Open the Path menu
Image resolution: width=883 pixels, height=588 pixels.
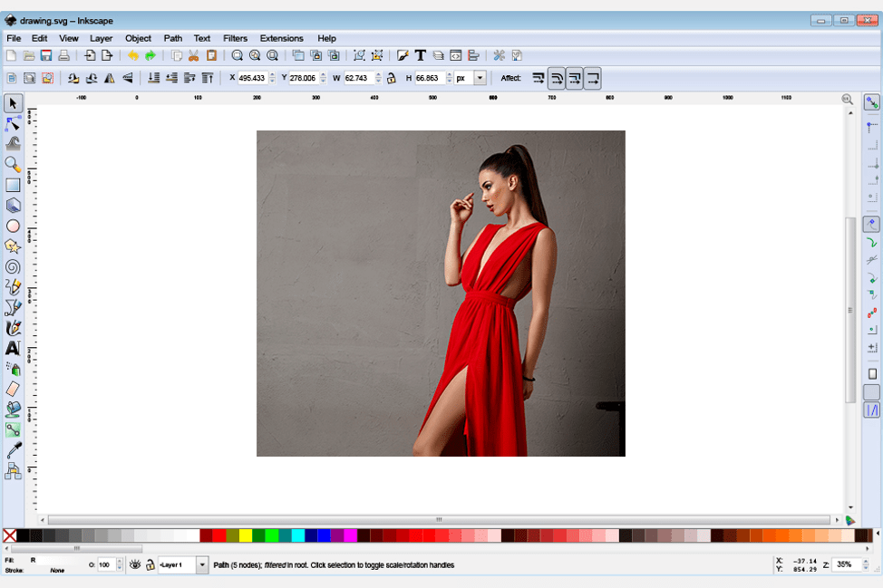[x=173, y=38]
